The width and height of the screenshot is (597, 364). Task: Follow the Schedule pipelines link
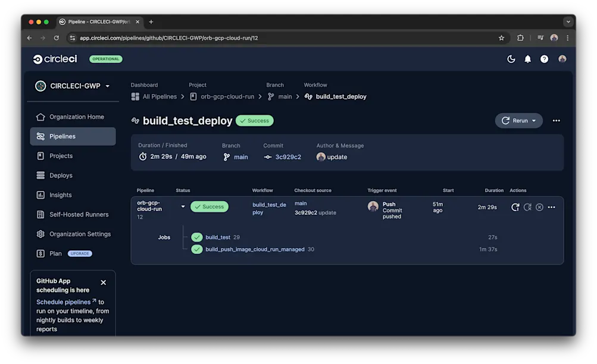66,302
